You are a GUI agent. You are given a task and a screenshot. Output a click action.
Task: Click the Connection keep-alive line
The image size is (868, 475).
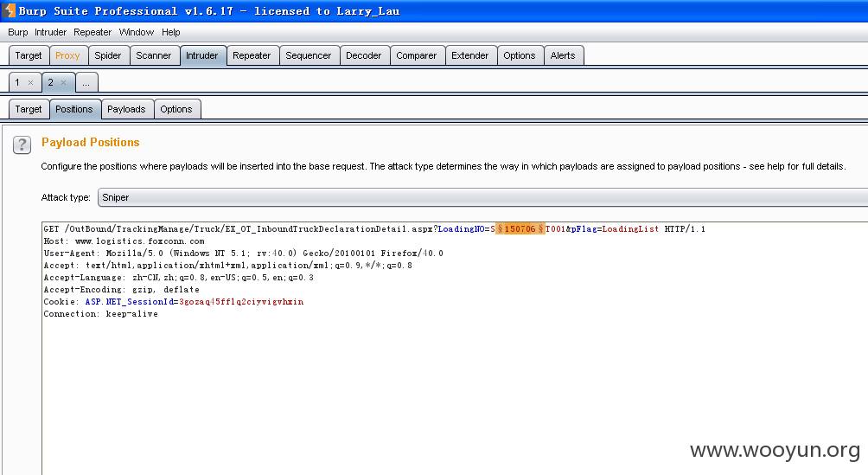pyautogui.click(x=101, y=314)
